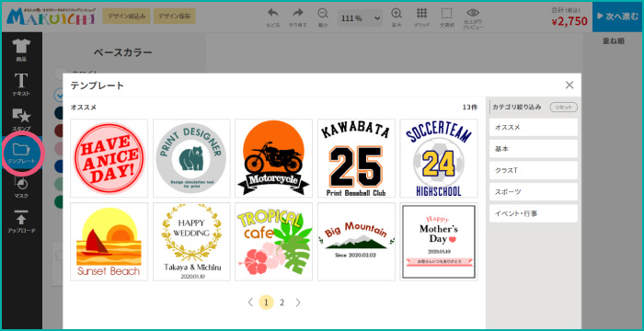Click the next page chevron
The height and width of the screenshot is (331, 644).
tap(298, 302)
